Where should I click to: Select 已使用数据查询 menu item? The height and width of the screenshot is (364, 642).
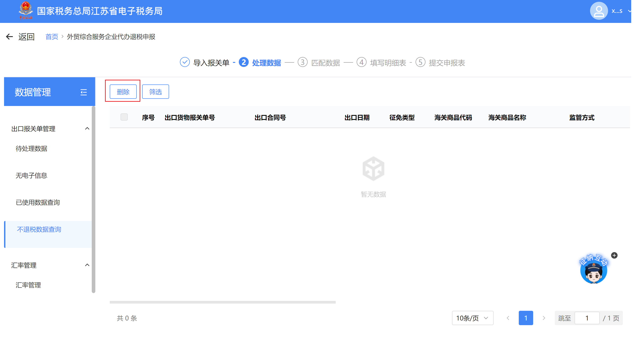coord(38,203)
